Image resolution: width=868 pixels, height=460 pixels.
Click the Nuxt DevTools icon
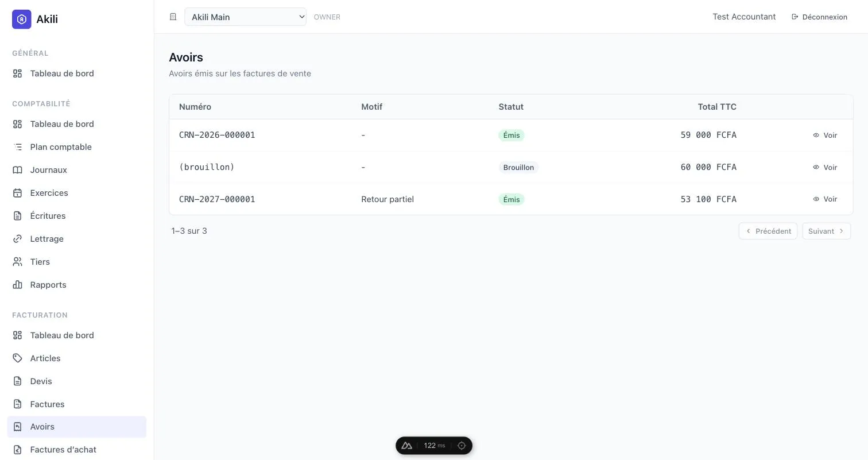407,446
